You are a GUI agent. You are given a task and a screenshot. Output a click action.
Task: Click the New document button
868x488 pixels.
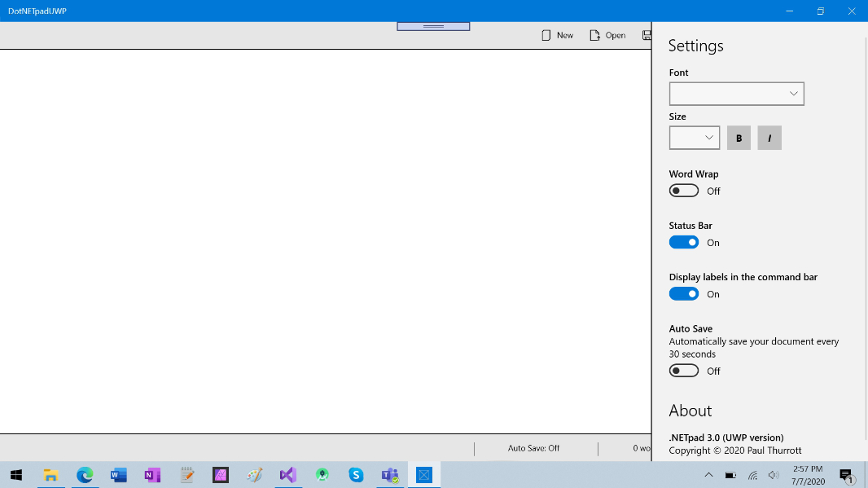[x=557, y=35]
